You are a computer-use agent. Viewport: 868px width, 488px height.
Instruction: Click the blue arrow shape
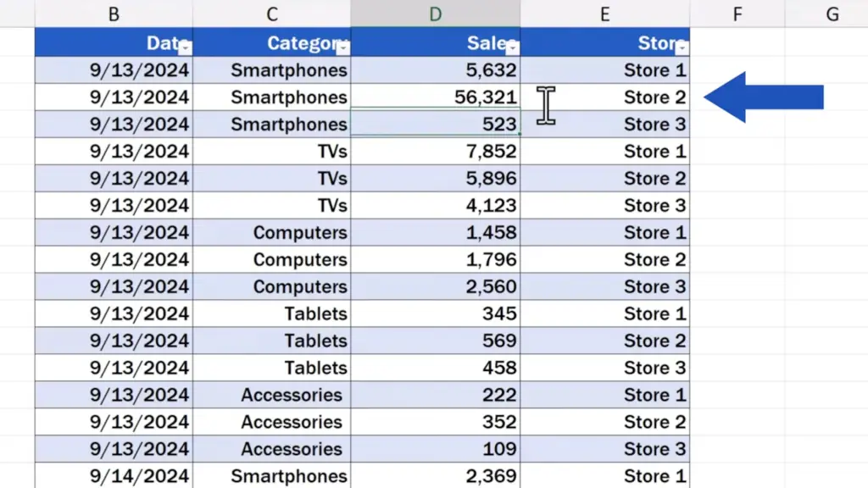764,97
